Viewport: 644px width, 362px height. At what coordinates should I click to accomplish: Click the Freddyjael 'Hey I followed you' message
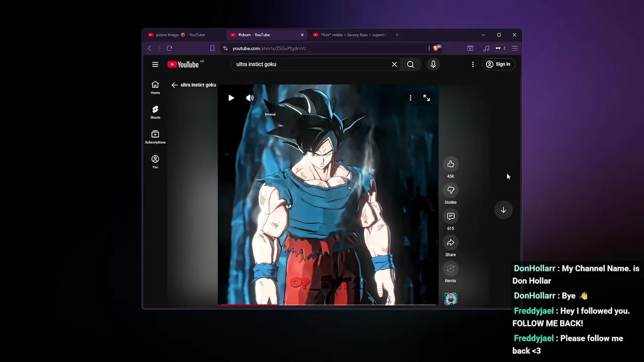pyautogui.click(x=571, y=317)
